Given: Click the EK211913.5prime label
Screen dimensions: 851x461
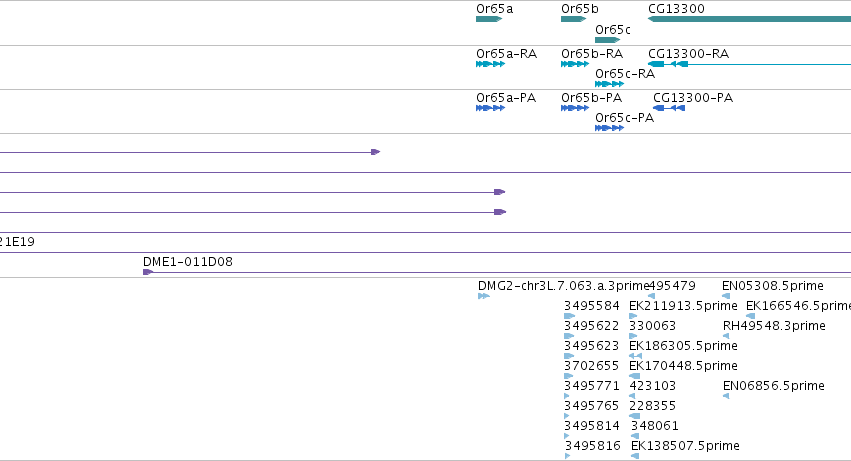Looking at the screenshot, I should [x=683, y=306].
